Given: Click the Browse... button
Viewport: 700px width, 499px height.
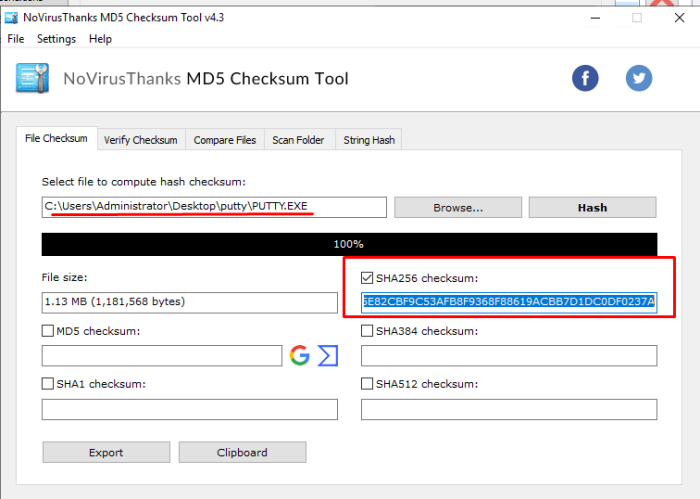Looking at the screenshot, I should pyautogui.click(x=458, y=207).
